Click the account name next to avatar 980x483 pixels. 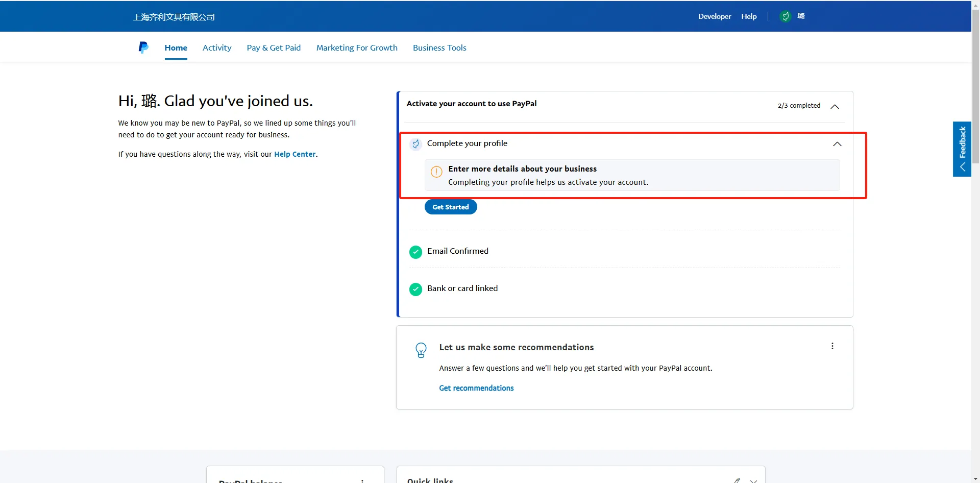pos(801,16)
